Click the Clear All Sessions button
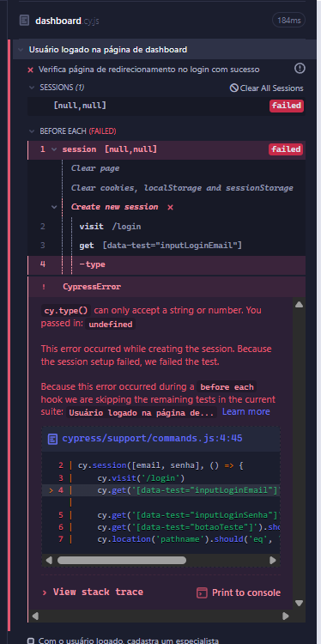Image resolution: width=321 pixels, height=644 pixels. click(266, 88)
